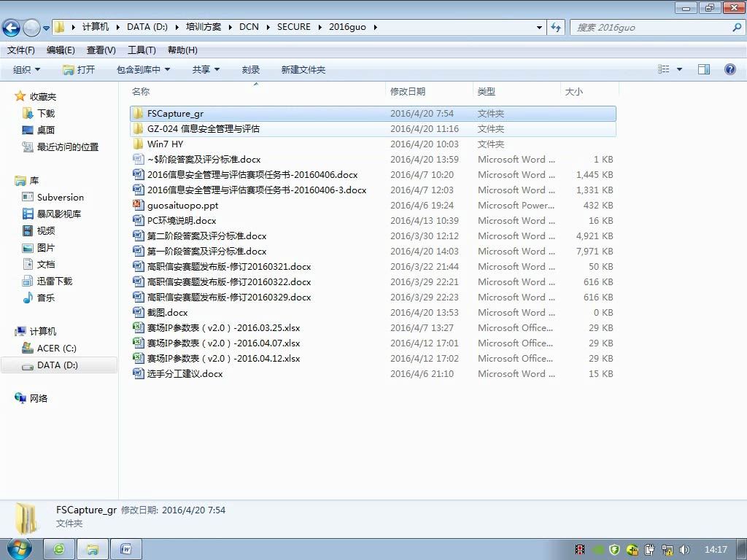
Task: Open the recent pages dropdown arrow
Action: (46, 28)
